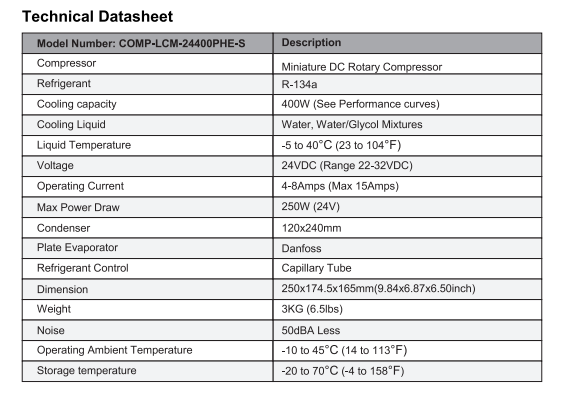
Task: Select 400W (See Performance curves) cell
Action: coord(407,105)
